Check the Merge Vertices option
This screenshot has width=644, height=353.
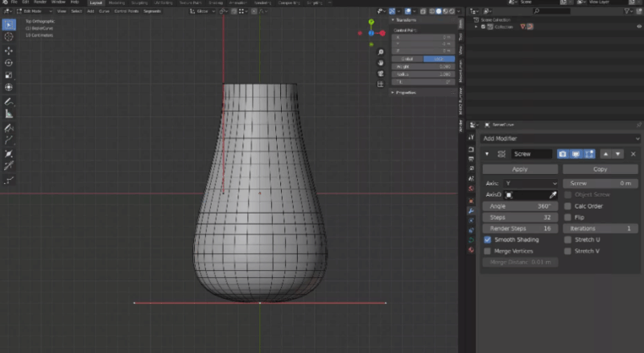tap(488, 251)
